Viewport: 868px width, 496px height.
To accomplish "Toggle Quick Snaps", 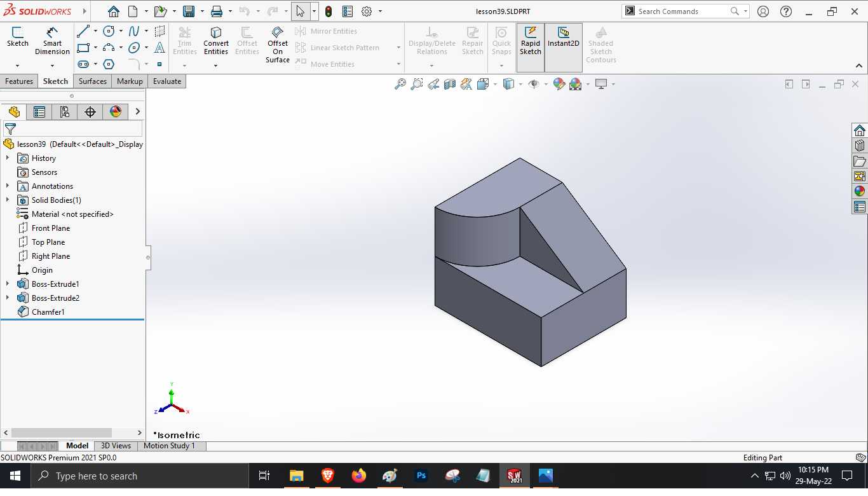I will [501, 41].
